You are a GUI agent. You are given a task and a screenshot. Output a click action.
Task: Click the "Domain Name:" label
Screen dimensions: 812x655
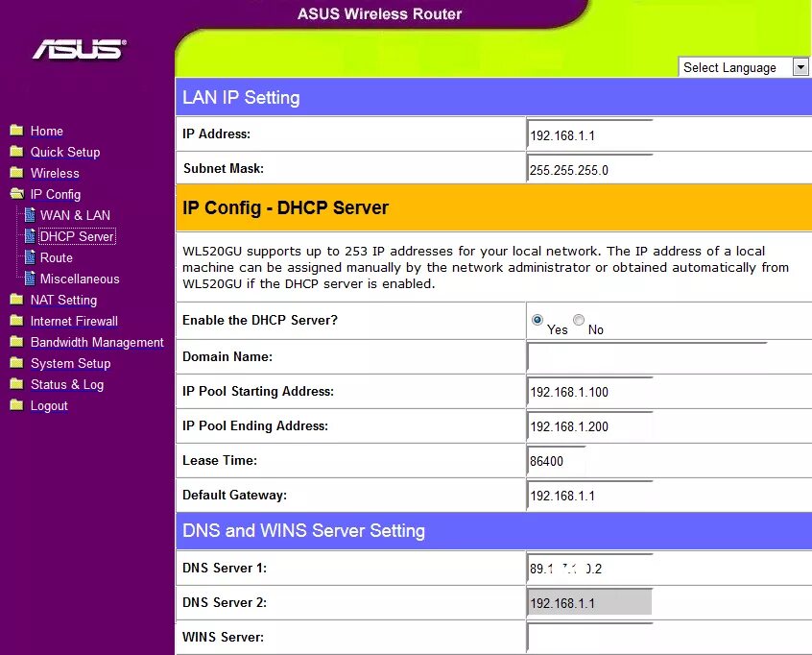(x=227, y=356)
